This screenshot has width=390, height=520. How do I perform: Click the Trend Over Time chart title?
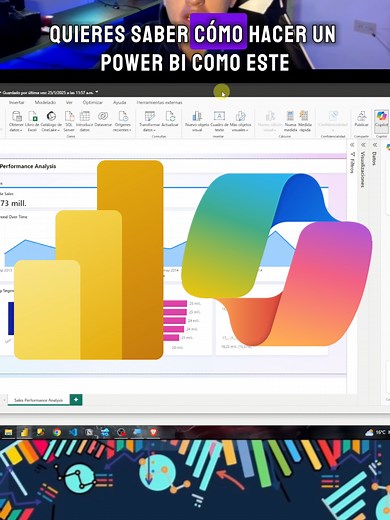(14, 217)
